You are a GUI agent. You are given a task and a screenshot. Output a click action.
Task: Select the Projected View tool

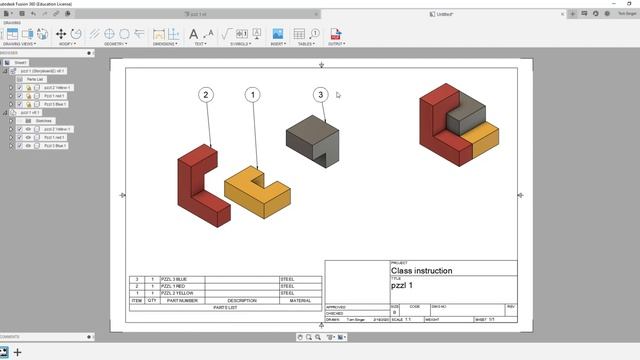pyautogui.click(x=28, y=34)
